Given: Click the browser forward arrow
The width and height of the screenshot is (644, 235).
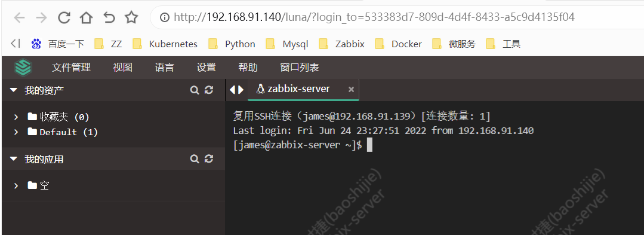Looking at the screenshot, I should 42,17.
